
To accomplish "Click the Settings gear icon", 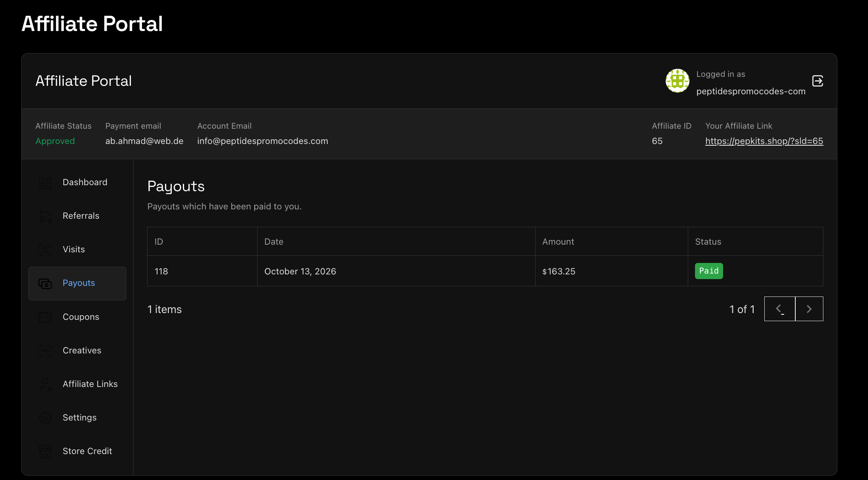I will pos(45,418).
